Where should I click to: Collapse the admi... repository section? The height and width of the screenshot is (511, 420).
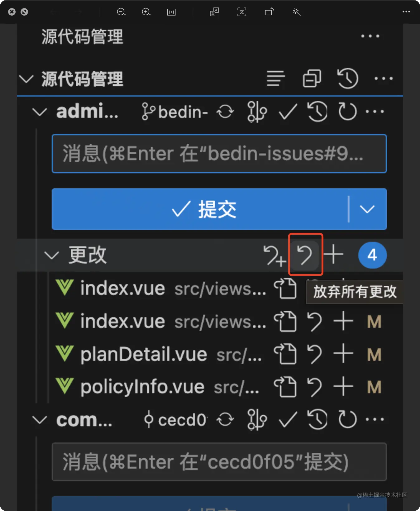[40, 112]
